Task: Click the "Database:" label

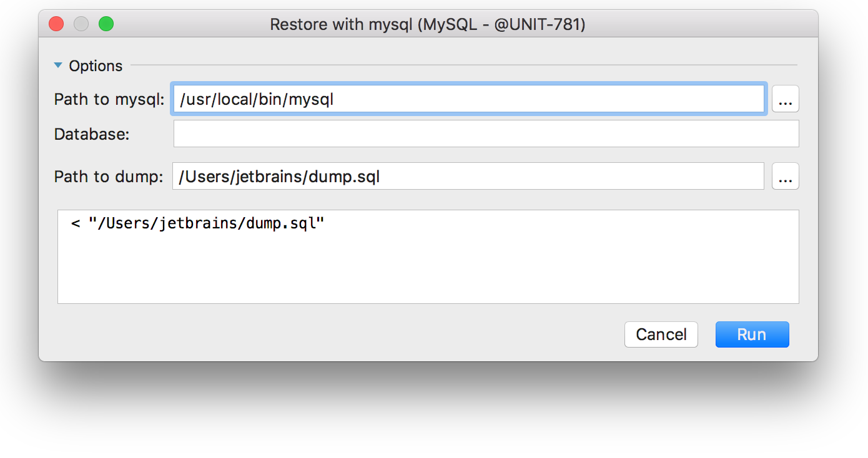Action: click(92, 134)
